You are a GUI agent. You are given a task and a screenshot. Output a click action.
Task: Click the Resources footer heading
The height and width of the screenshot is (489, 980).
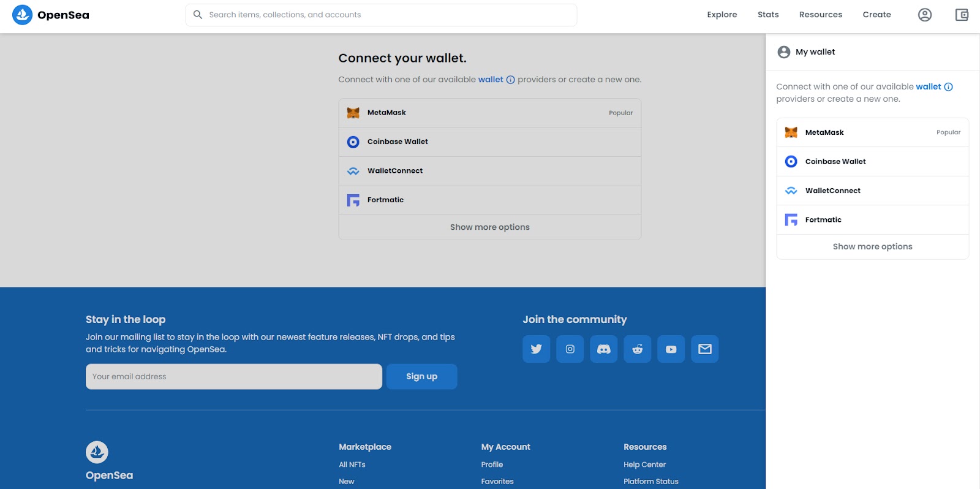645,447
